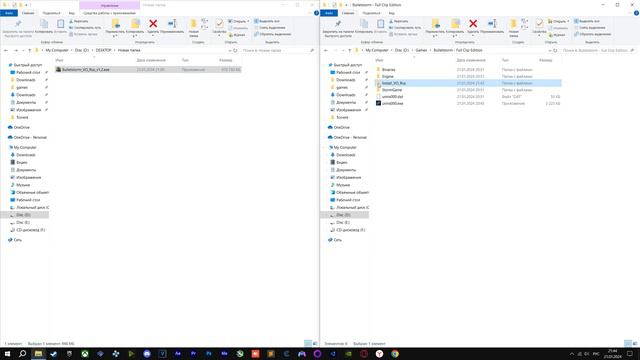Click search field in Bulletstorm window

pos(598,50)
